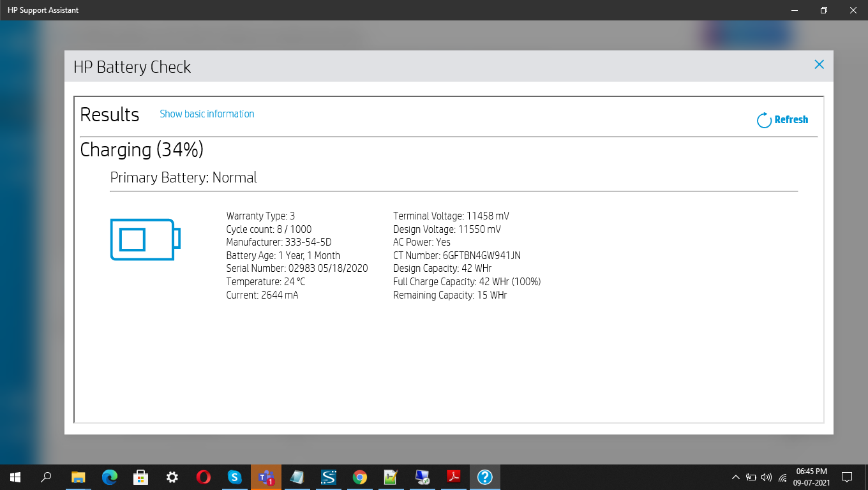The image size is (868, 490).
Task: Launch Opera browser from the taskbar
Action: pos(203,477)
